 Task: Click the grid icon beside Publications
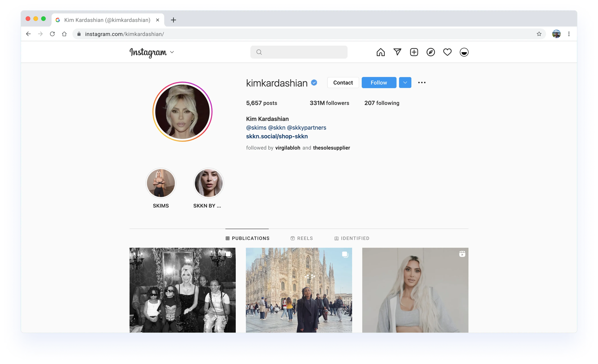227,238
